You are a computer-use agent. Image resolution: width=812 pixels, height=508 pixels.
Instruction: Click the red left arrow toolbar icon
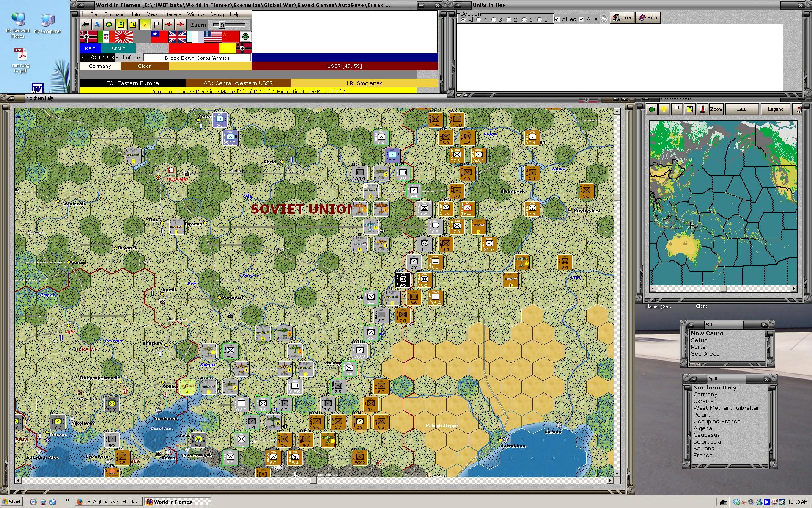[168, 25]
